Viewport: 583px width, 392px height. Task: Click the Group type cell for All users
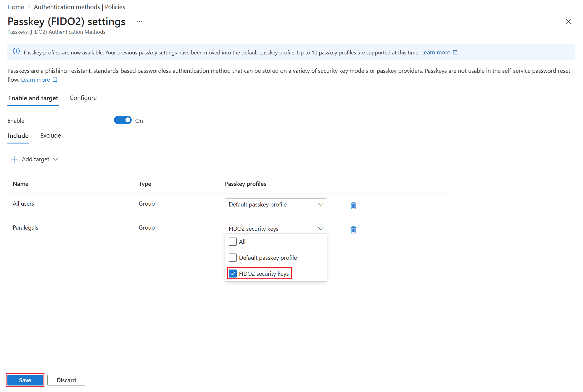[147, 204]
